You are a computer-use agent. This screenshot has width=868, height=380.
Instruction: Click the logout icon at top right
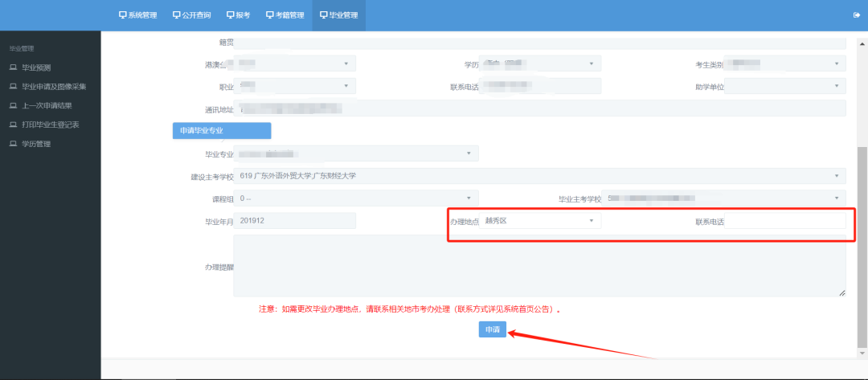click(857, 15)
